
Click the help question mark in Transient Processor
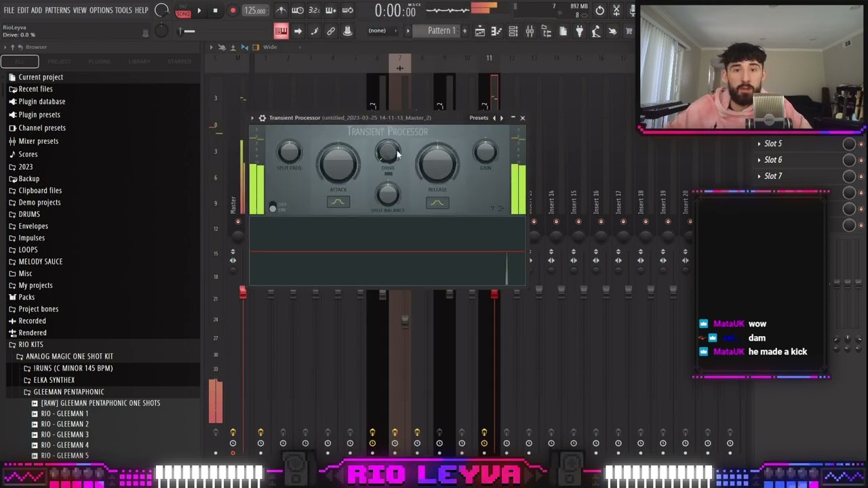coord(493,208)
